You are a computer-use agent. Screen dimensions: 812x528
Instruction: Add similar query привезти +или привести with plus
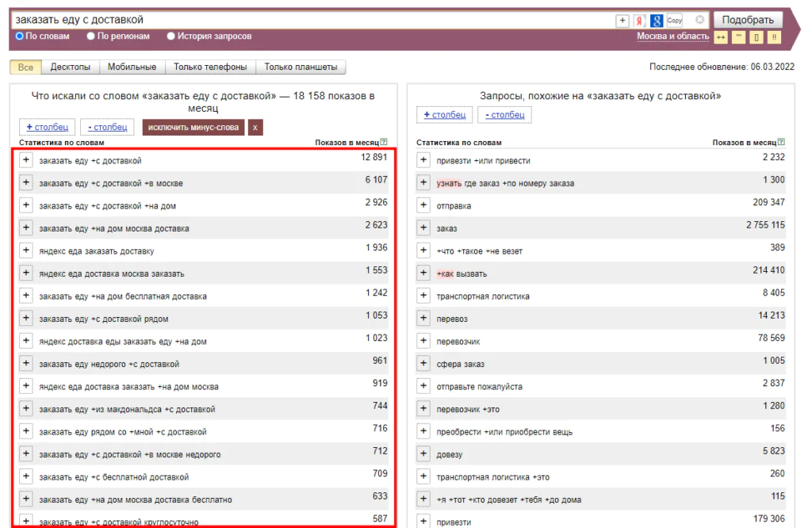pos(423,160)
